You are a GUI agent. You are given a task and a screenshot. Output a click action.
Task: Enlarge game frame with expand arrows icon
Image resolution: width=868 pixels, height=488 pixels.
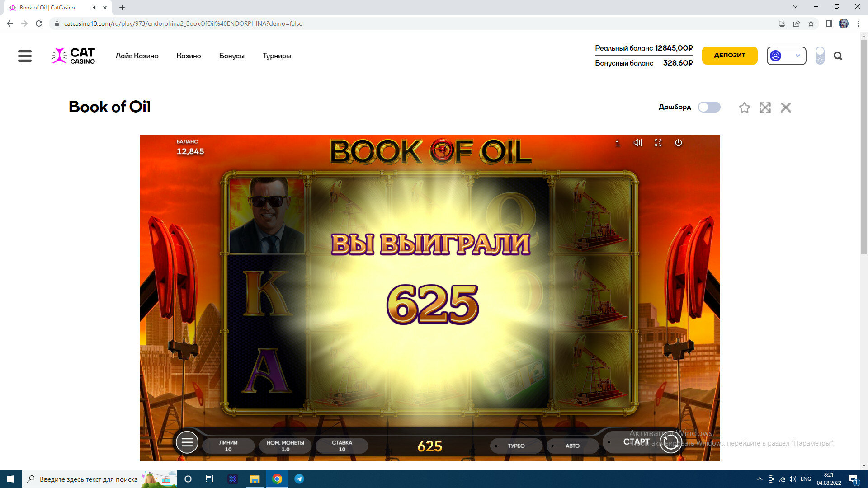765,108
